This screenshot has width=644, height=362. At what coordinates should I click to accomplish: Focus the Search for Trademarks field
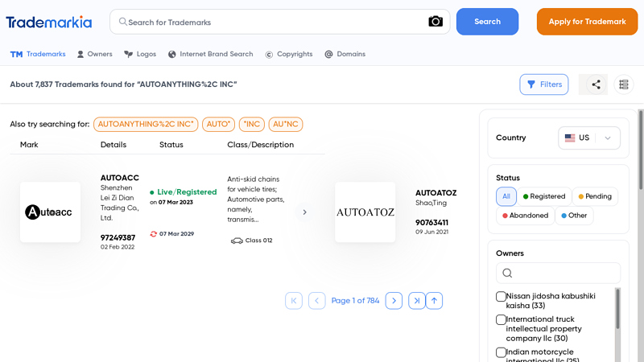coord(279,22)
